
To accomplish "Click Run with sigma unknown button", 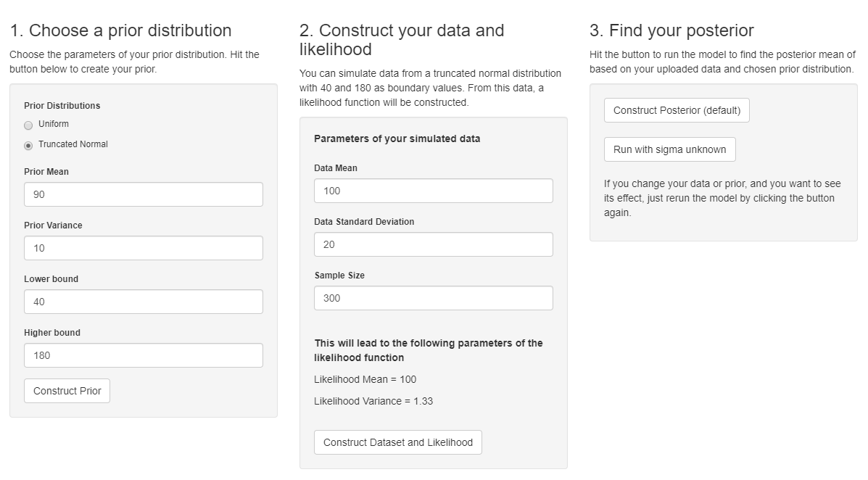I will tap(670, 149).
